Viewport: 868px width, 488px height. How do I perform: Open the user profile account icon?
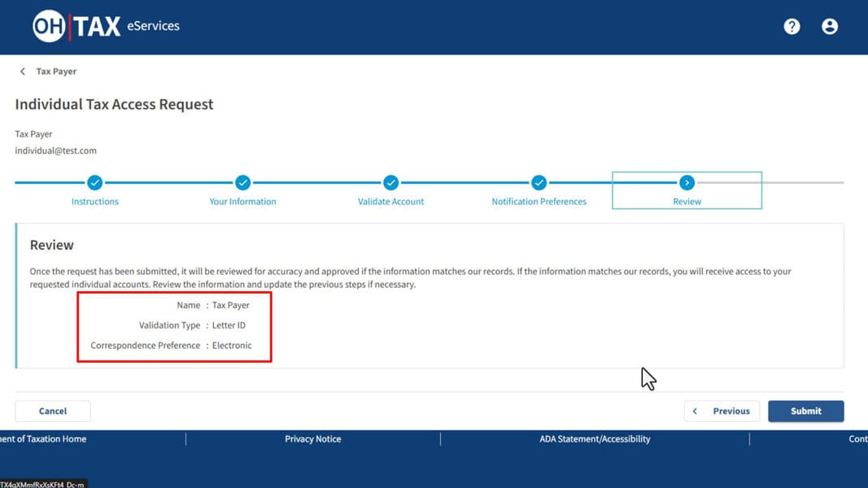pyautogui.click(x=830, y=27)
